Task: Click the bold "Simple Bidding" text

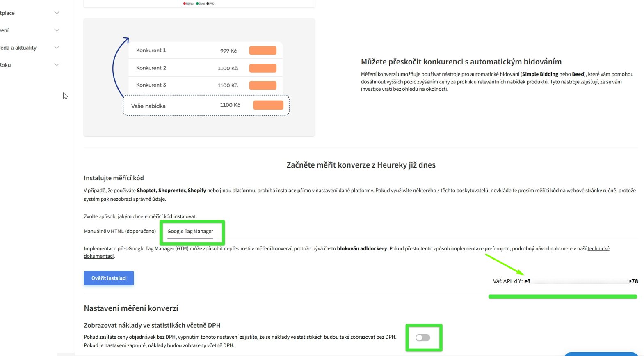Action: coord(540,74)
